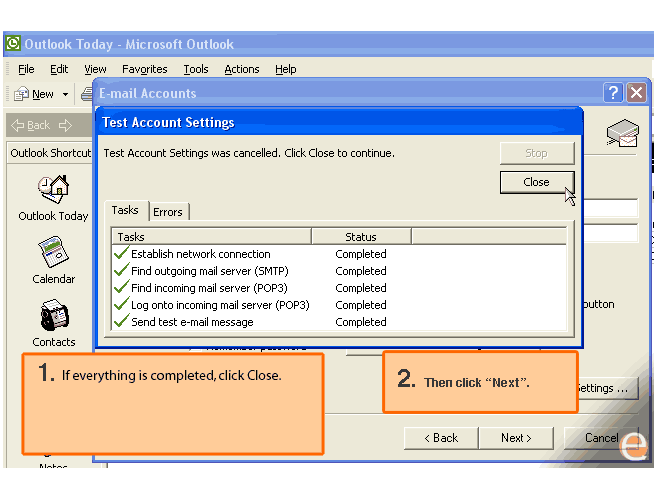Open the Calendar shortcut icon
The image size is (657, 500).
pos(53,251)
